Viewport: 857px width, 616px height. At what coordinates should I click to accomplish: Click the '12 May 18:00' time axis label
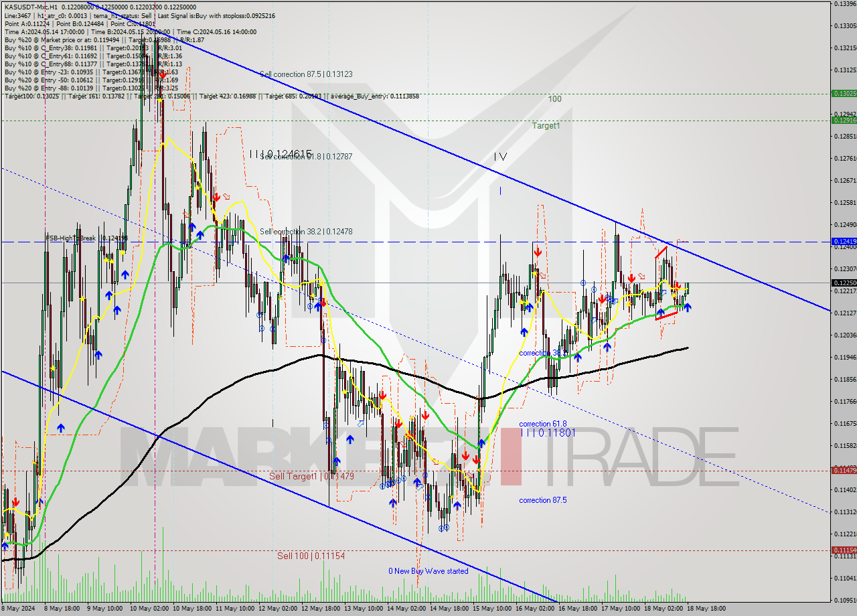pyautogui.click(x=321, y=609)
